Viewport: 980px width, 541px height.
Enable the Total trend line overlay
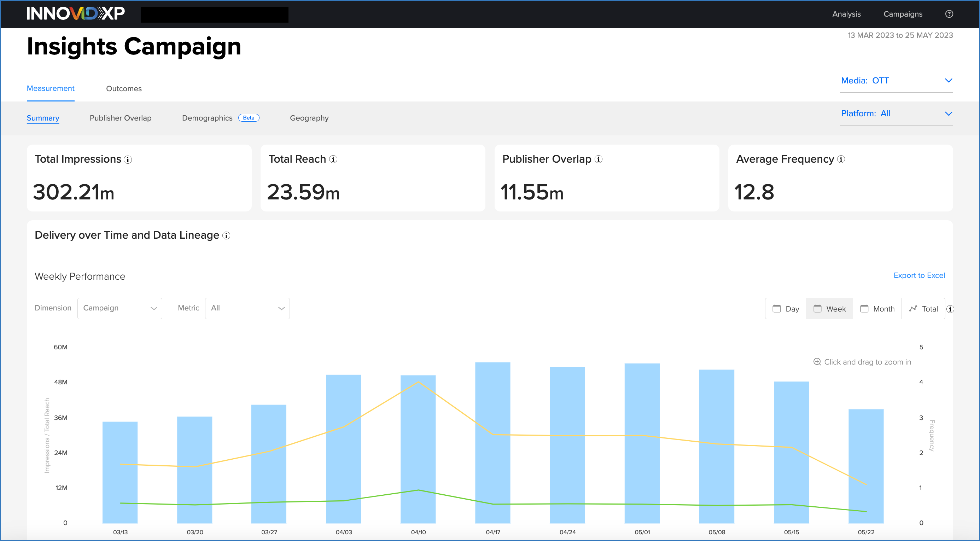pos(924,309)
